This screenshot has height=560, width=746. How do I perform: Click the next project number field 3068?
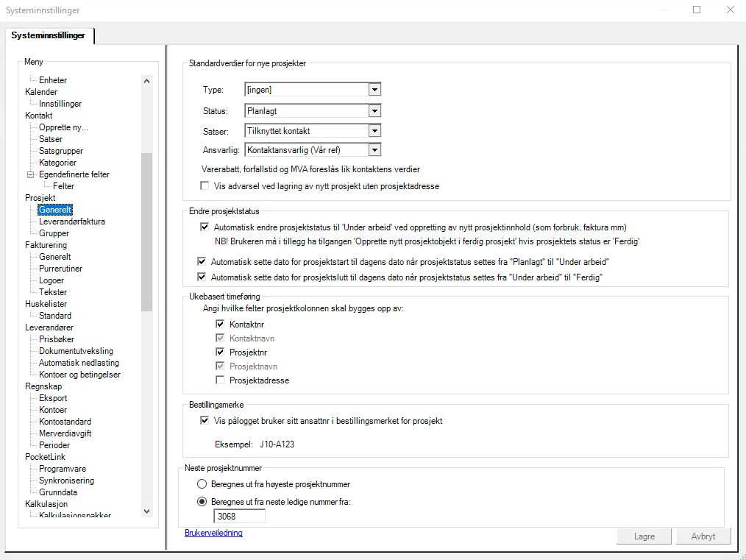tap(239, 517)
